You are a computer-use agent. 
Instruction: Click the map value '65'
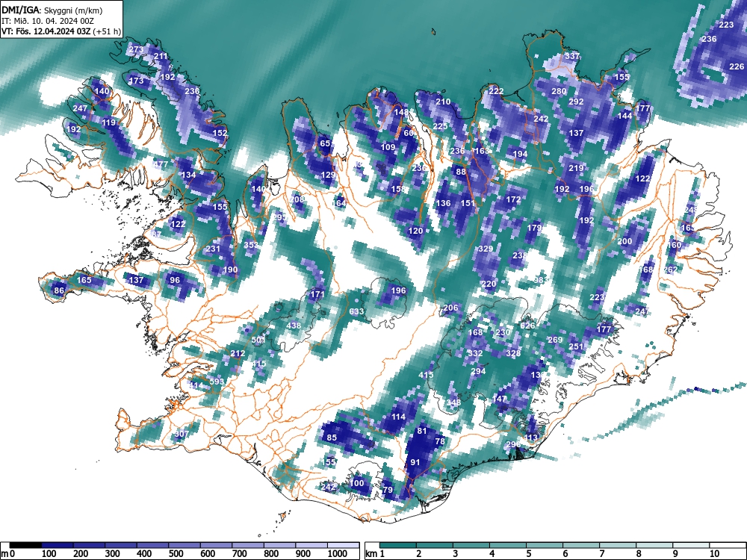coord(325,143)
